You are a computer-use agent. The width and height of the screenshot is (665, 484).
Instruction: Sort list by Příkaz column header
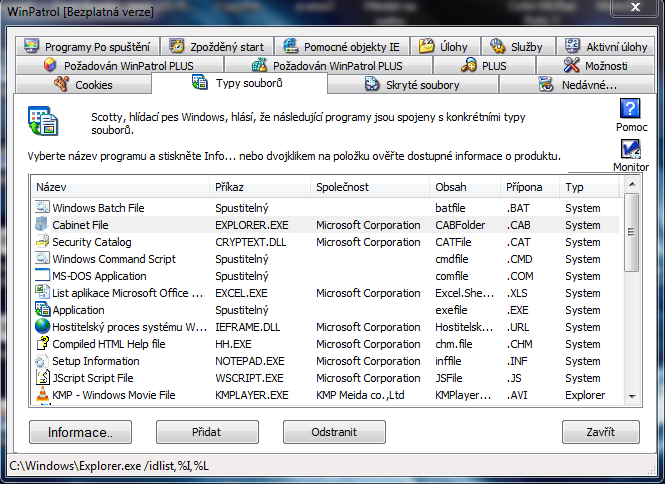tap(260, 187)
